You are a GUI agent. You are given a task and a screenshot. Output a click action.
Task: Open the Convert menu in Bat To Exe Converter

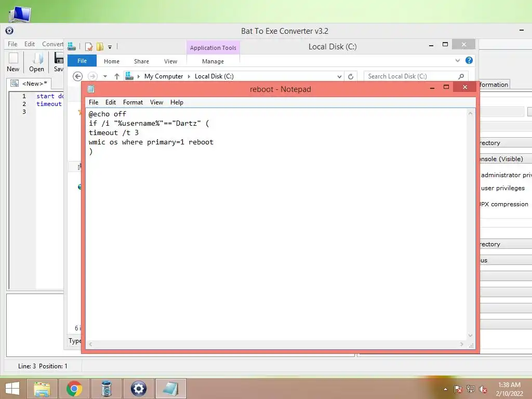pos(52,44)
